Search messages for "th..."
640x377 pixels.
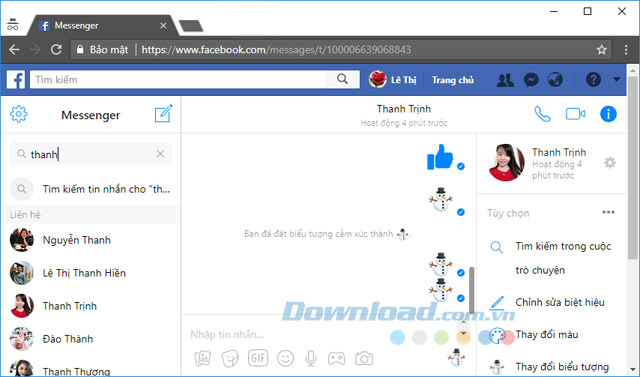click(x=91, y=189)
